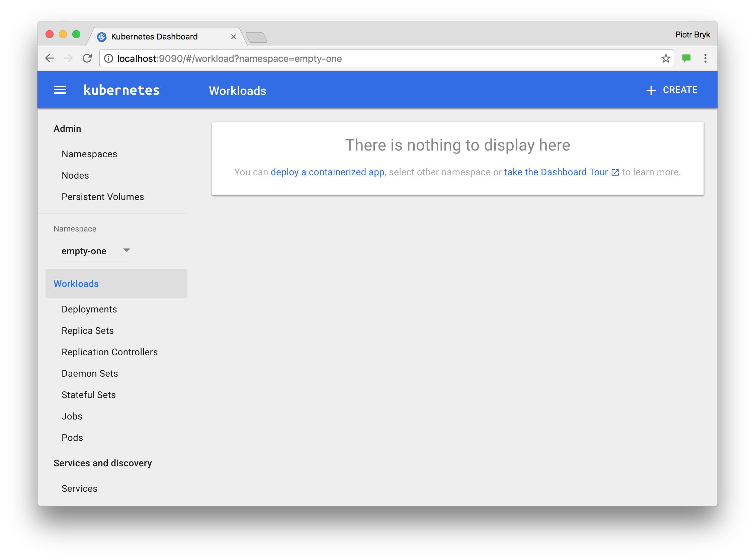Expand the Services and discovery section

(x=102, y=463)
